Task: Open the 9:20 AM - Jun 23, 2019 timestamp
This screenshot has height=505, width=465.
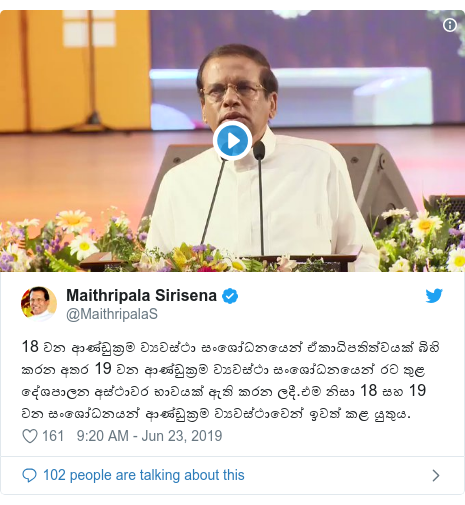Action: pyautogui.click(x=149, y=436)
